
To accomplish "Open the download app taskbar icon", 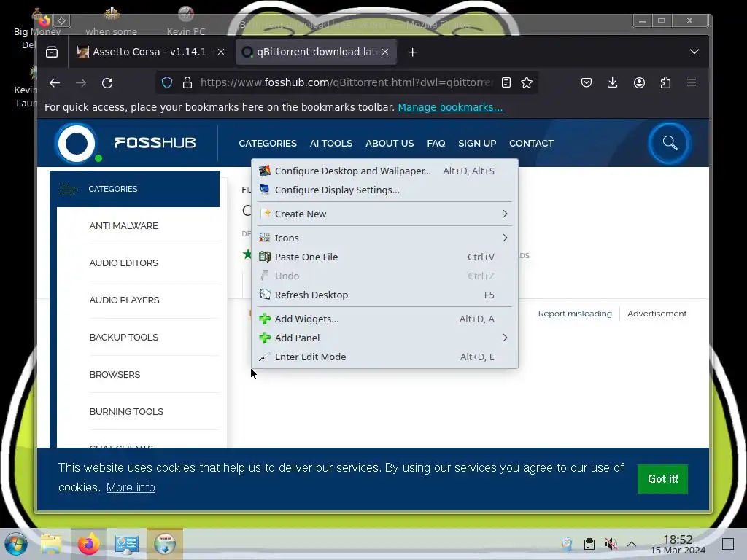I will pos(165,544).
